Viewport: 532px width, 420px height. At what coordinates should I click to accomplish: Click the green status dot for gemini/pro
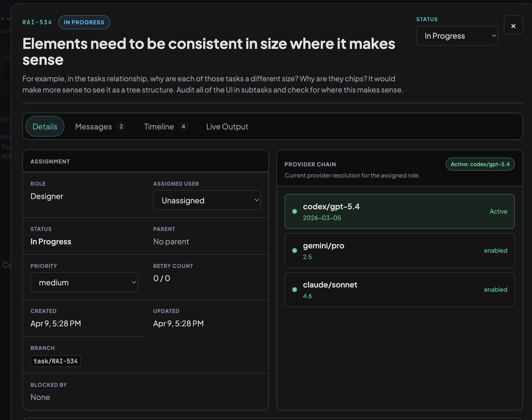[x=294, y=251]
